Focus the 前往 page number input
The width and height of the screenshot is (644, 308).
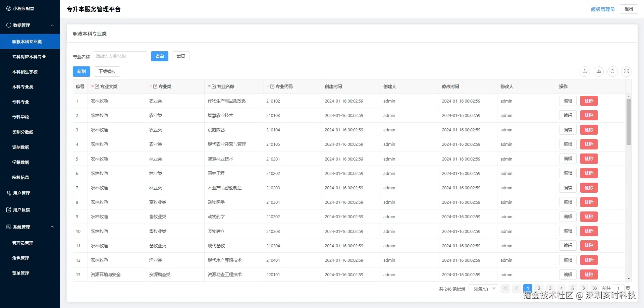pyautogui.click(x=618, y=289)
